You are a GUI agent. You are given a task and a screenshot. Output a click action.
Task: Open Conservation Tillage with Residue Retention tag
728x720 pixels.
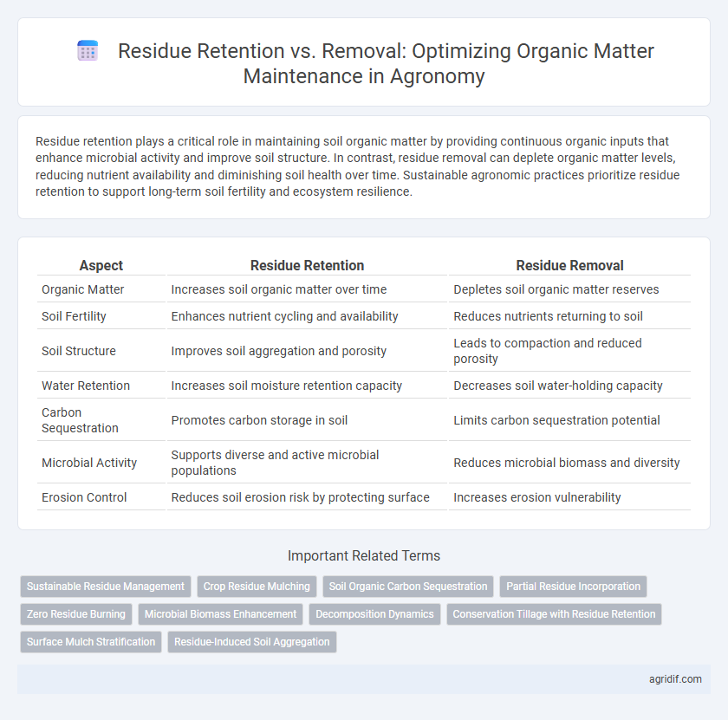point(554,614)
